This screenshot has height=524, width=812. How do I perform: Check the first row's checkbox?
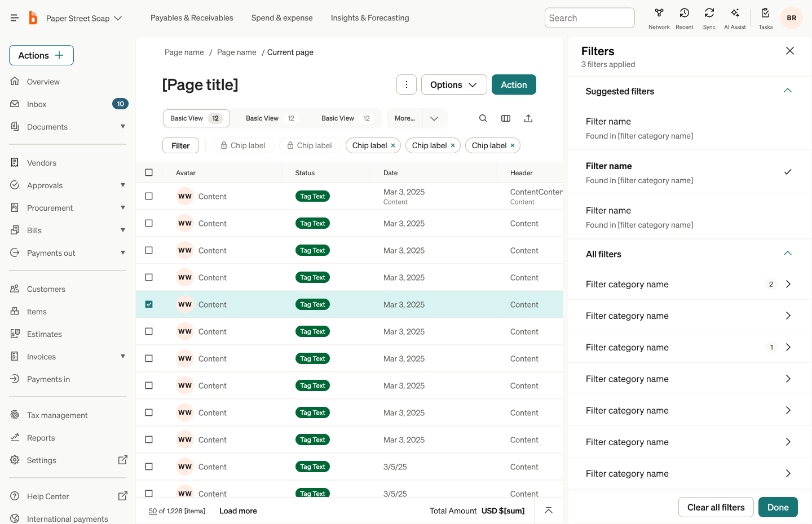pos(149,196)
